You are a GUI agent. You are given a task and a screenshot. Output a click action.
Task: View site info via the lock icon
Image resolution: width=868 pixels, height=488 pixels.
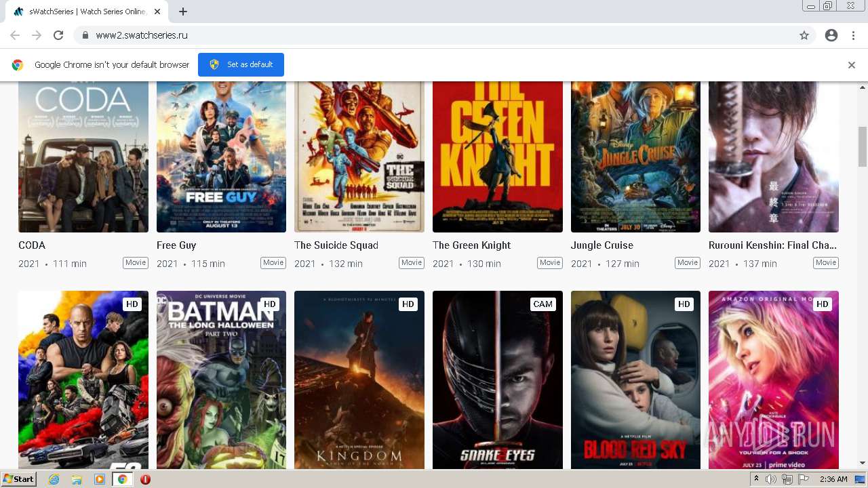point(85,35)
